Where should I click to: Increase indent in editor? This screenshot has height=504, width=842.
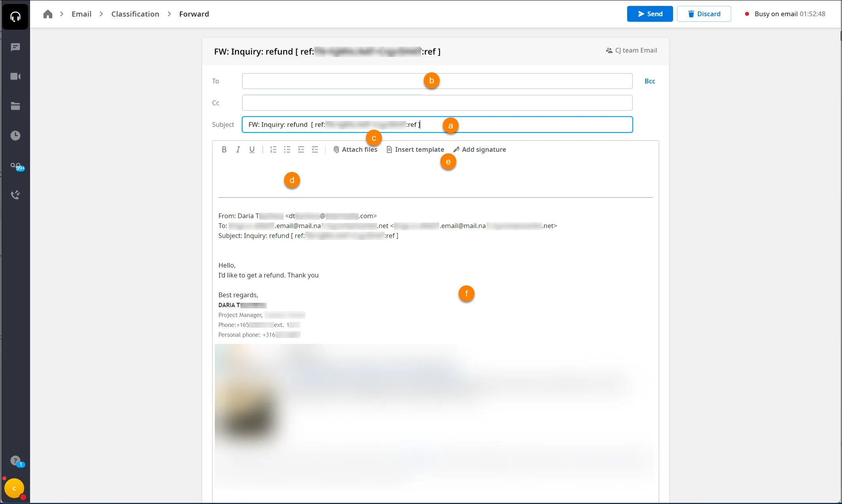[x=301, y=149]
